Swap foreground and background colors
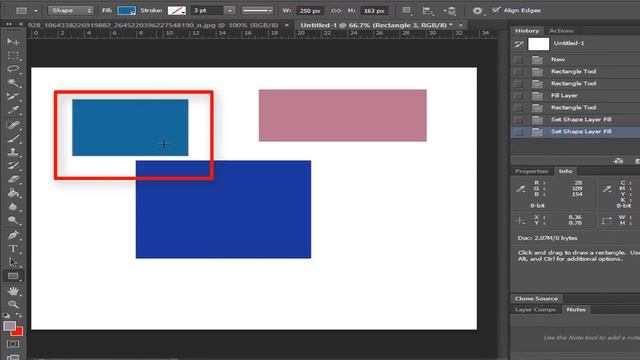Image resolution: width=640 pixels, height=360 pixels. tap(19, 315)
